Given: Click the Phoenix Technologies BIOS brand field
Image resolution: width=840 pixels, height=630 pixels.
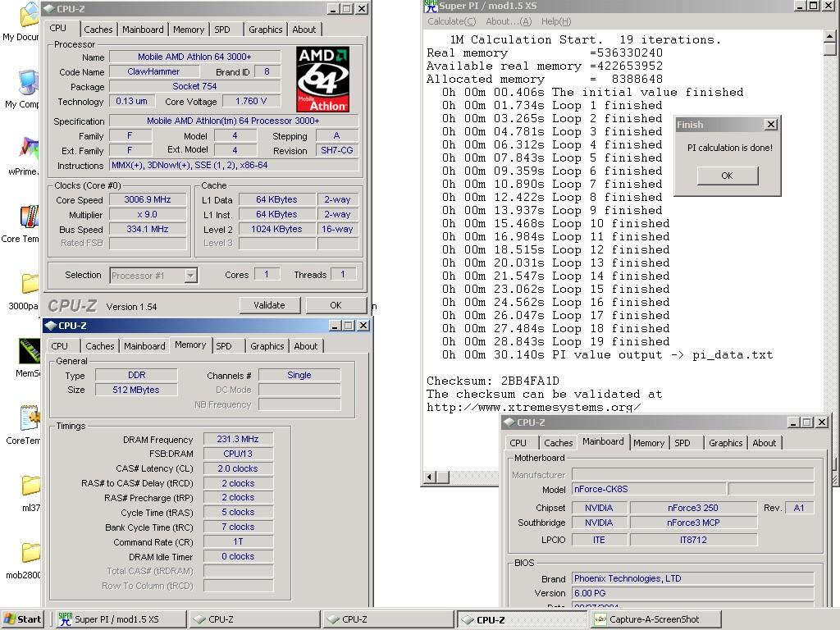Looking at the screenshot, I should pyautogui.click(x=692, y=578).
